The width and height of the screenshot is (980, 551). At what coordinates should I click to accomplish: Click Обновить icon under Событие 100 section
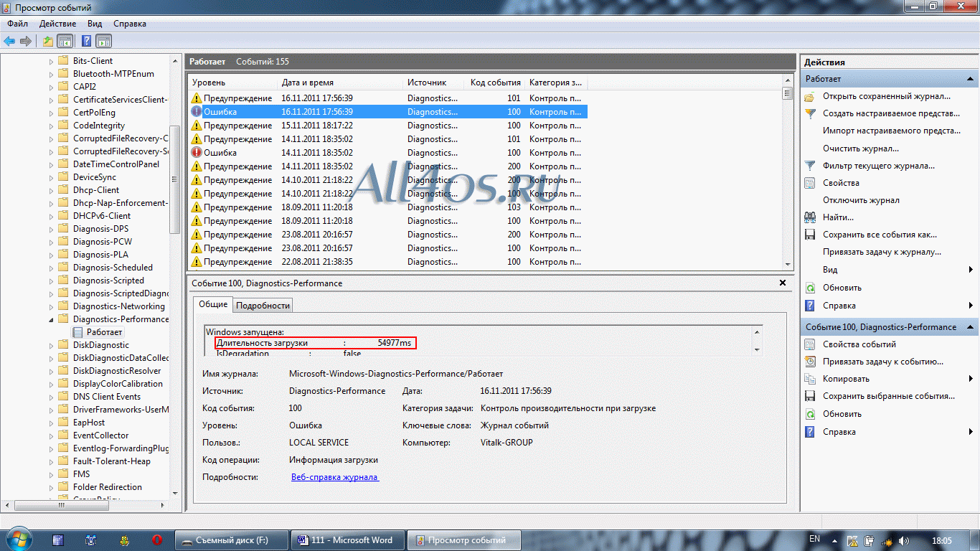[810, 414]
